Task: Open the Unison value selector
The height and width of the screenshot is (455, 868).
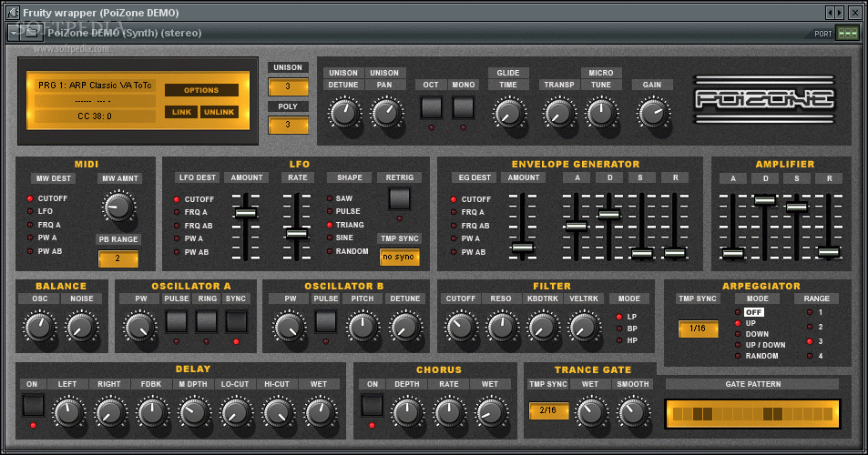Action: point(288,86)
